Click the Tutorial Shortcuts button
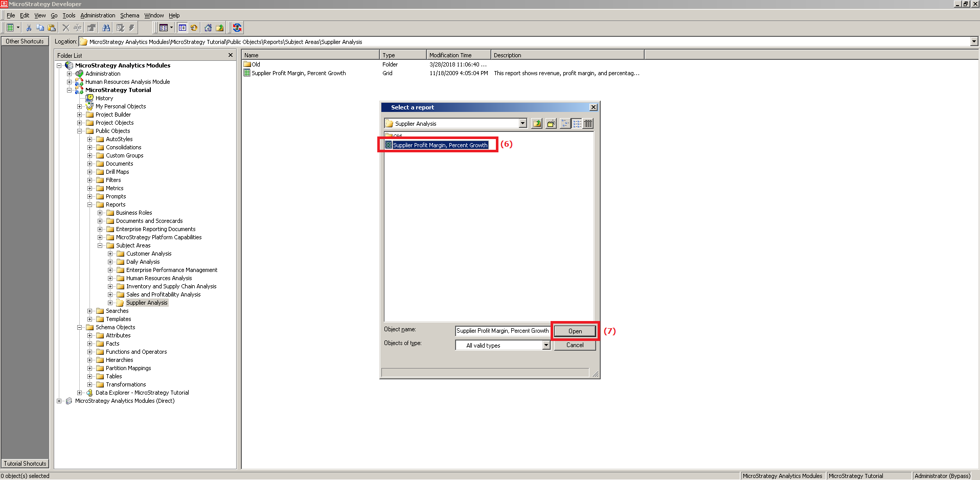This screenshot has width=980, height=480. [x=25, y=464]
